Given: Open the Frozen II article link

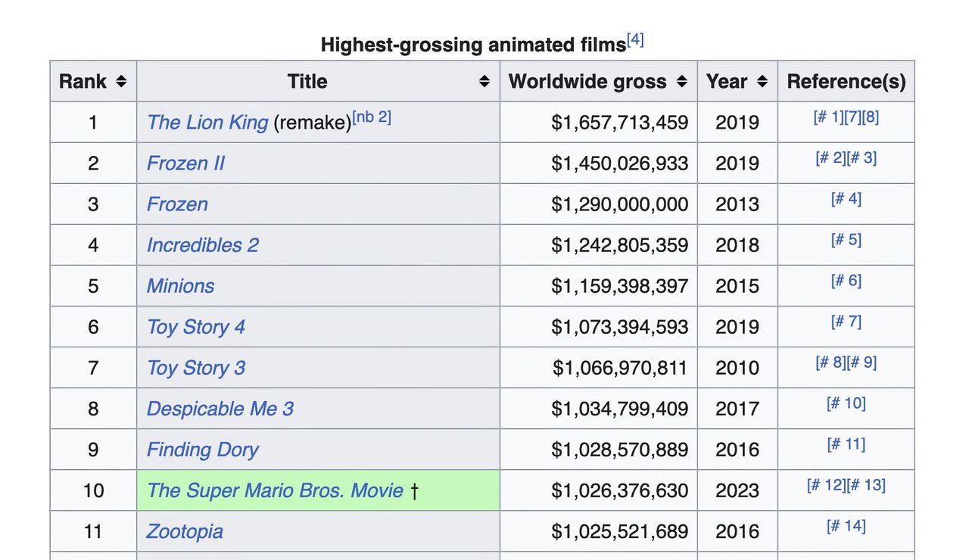Looking at the screenshot, I should pyautogui.click(x=185, y=163).
